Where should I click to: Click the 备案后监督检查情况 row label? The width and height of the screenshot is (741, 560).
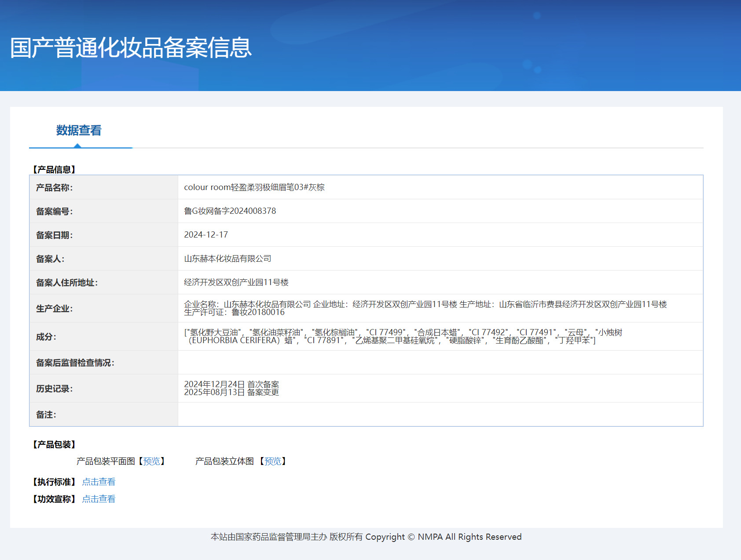[75, 363]
